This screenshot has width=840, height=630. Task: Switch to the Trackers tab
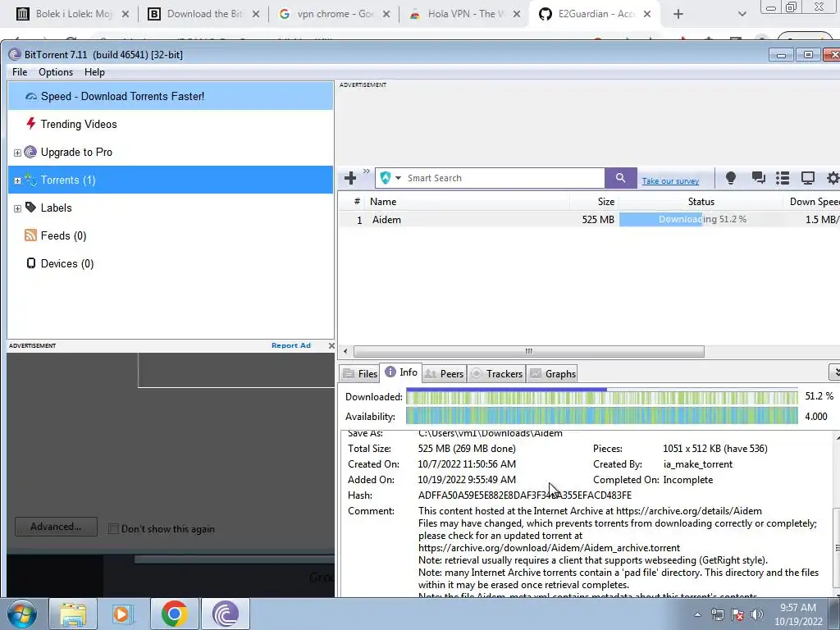coord(496,374)
